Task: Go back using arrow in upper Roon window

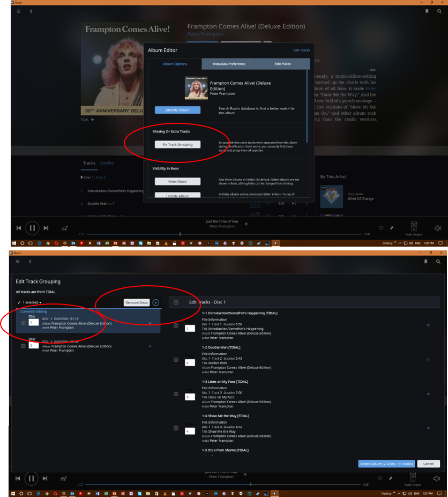Action: 31,11
